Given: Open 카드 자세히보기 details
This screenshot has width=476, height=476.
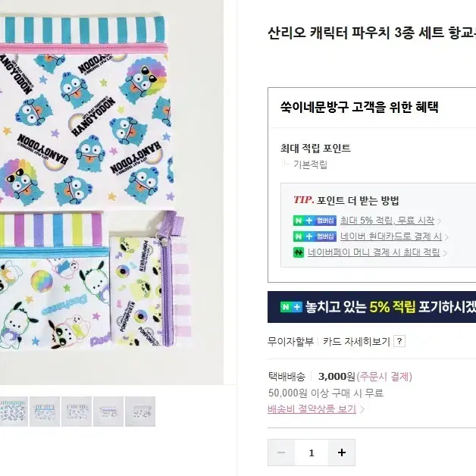Looking at the screenshot, I should [356, 342].
